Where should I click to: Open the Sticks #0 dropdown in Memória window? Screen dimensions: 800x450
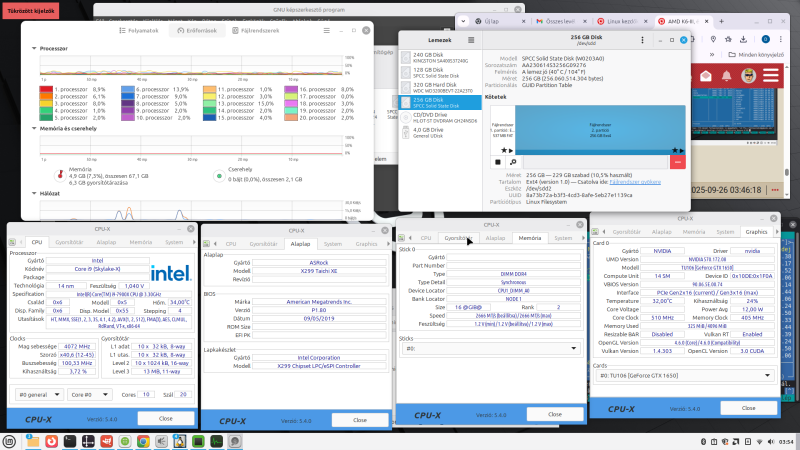pyautogui.click(x=490, y=348)
